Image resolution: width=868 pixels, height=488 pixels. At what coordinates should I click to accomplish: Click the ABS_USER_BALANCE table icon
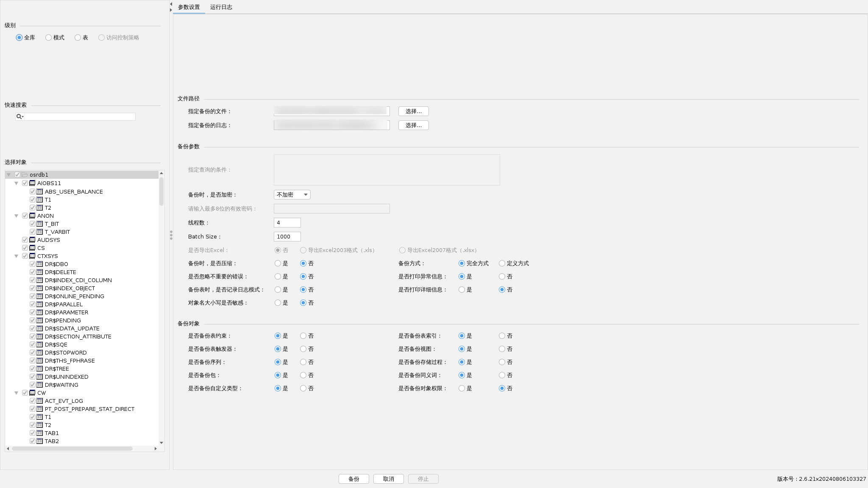[x=40, y=191]
